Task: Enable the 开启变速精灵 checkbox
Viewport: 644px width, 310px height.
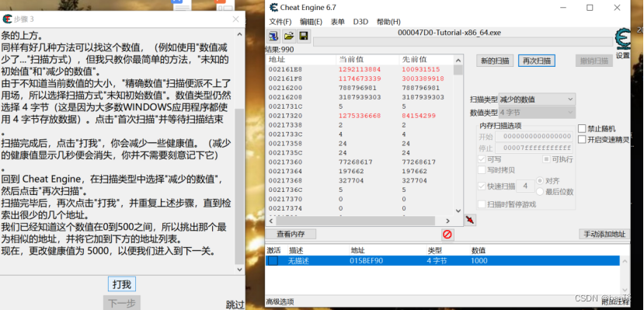Action: [x=582, y=140]
